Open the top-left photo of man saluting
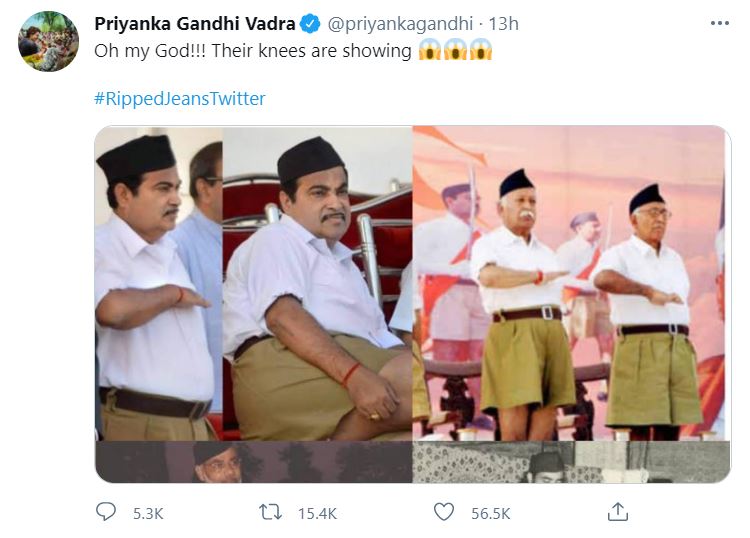The width and height of the screenshot is (750, 538). tap(253, 283)
